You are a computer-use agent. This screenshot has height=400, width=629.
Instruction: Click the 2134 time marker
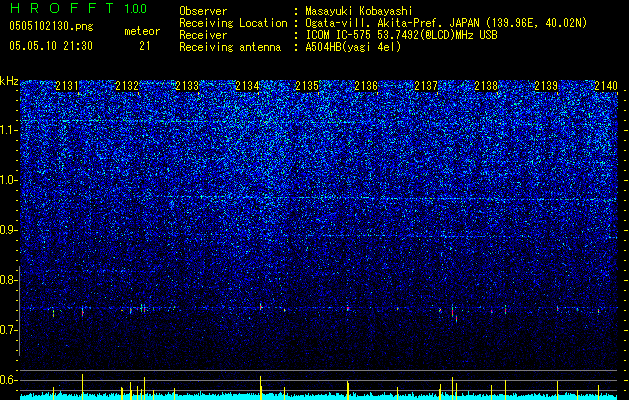[247, 86]
